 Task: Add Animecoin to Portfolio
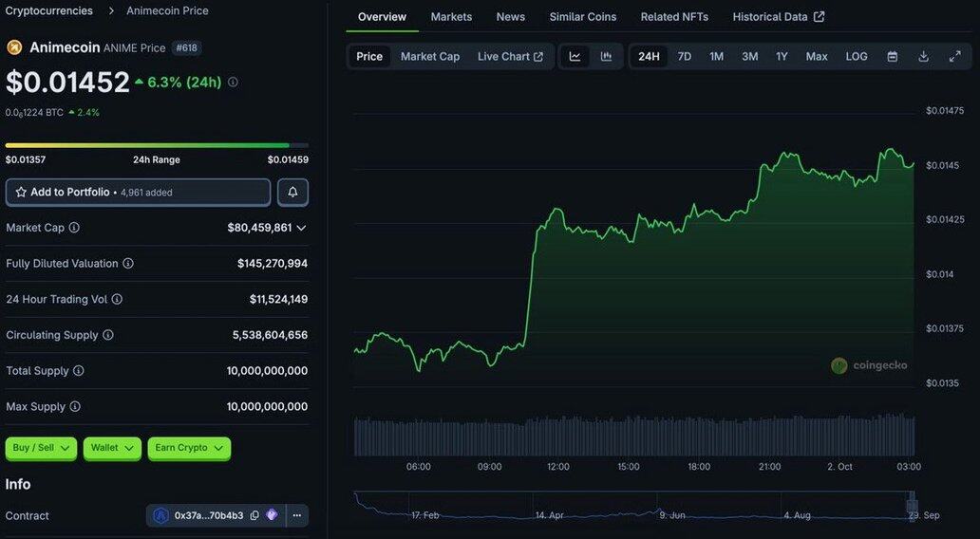138,193
